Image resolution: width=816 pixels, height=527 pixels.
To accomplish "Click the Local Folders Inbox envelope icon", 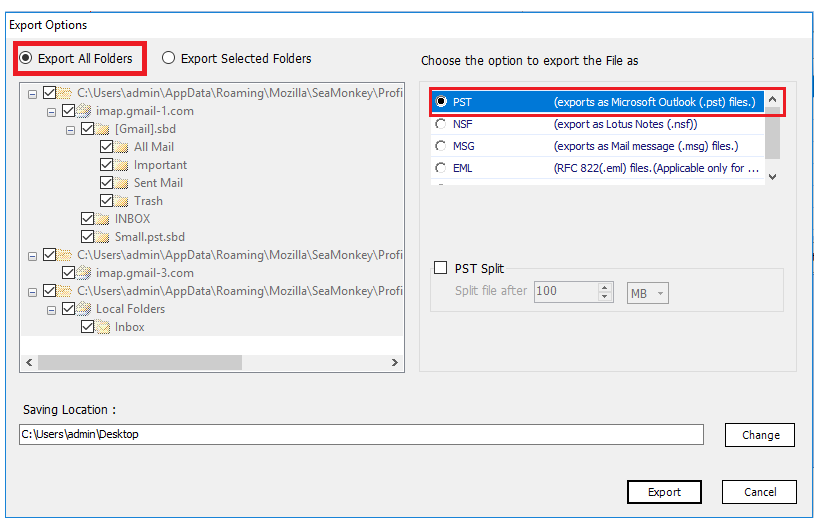I will click(103, 327).
